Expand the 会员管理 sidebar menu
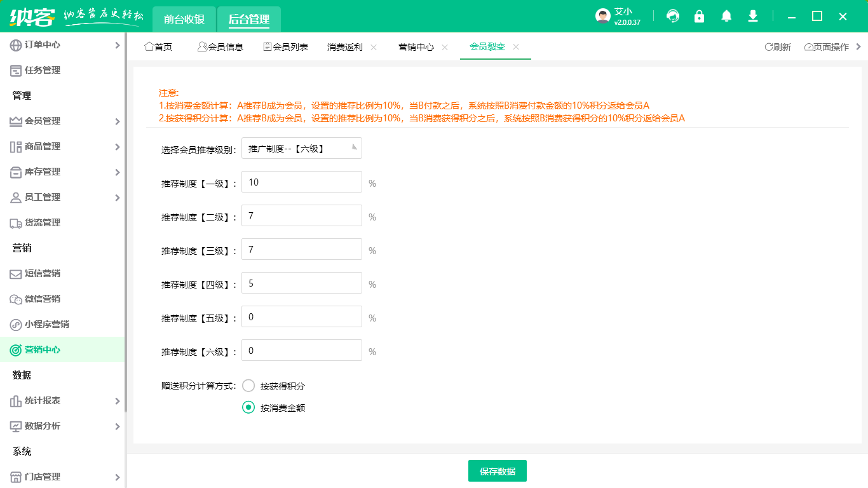Screen dimensions: 868x488 (64, 121)
